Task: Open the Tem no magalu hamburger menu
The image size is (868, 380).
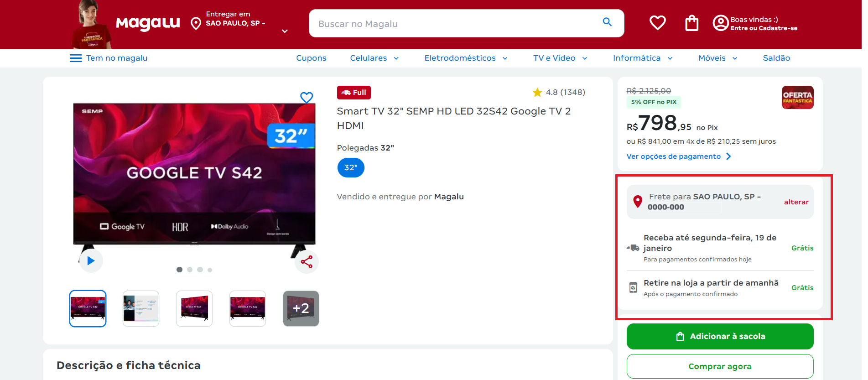Action: (x=76, y=58)
